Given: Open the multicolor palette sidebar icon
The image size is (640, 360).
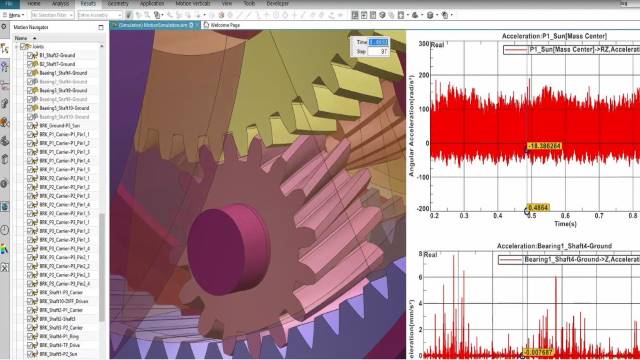Looking at the screenshot, I should 4,249.
